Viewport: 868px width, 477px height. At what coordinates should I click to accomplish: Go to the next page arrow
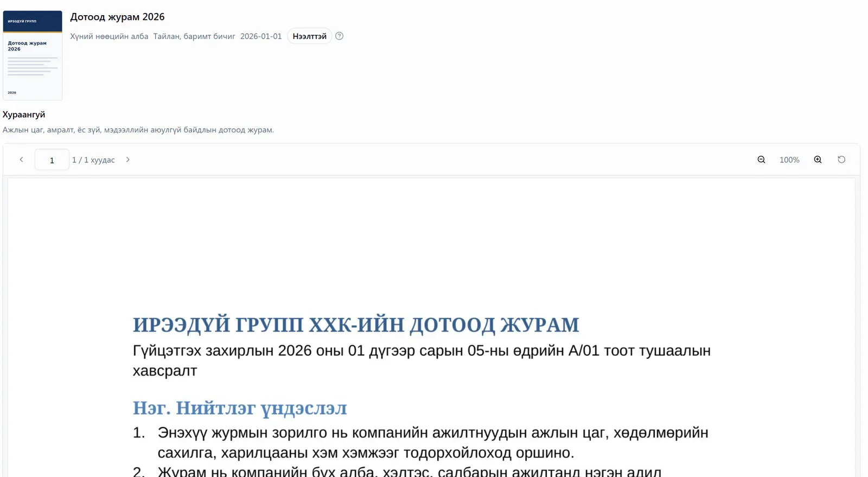coord(128,160)
